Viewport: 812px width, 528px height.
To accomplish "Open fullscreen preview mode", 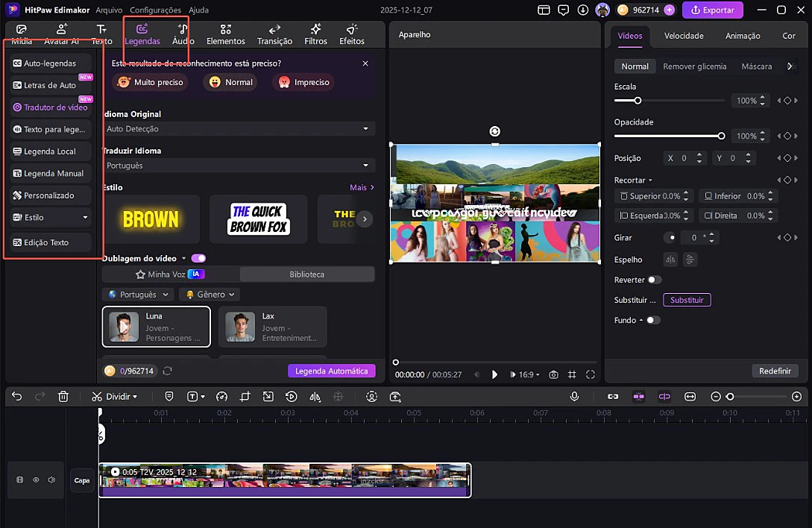I will [x=591, y=374].
